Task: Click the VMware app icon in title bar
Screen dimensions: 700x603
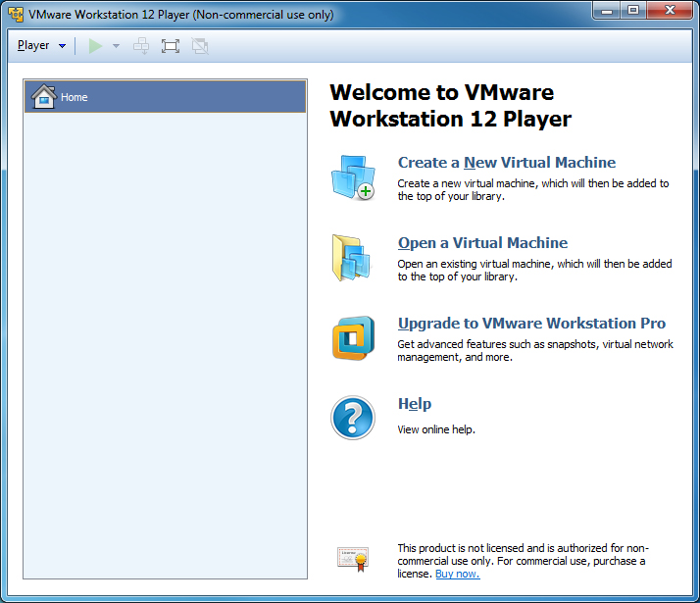Action: tap(16, 15)
